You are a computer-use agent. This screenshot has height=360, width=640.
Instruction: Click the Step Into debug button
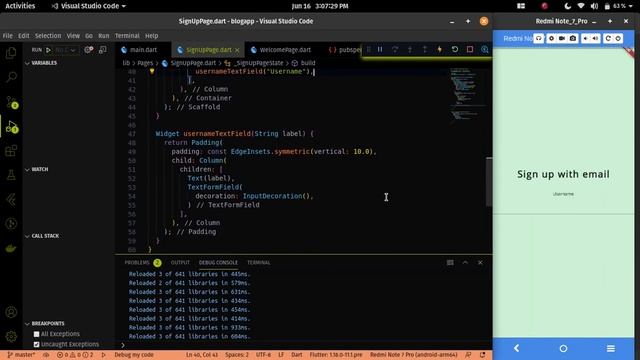click(x=410, y=49)
